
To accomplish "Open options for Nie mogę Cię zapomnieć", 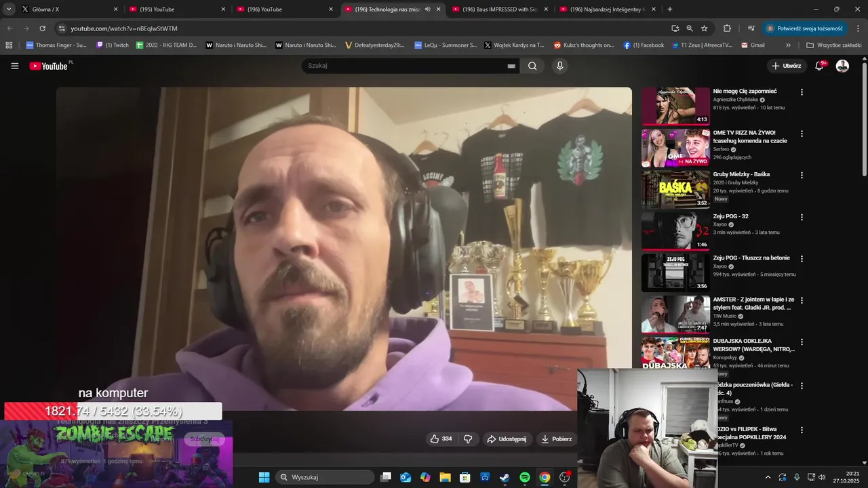I will 802,92.
